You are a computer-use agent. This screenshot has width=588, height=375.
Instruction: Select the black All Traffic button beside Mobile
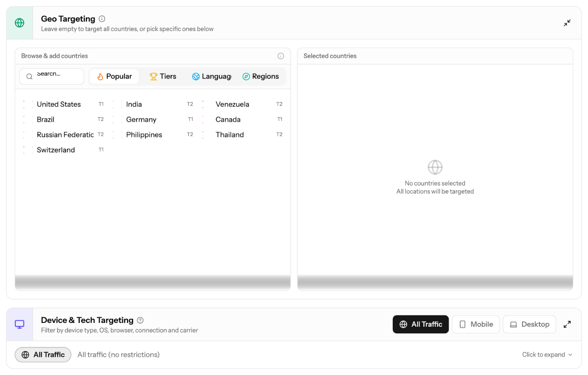click(420, 324)
